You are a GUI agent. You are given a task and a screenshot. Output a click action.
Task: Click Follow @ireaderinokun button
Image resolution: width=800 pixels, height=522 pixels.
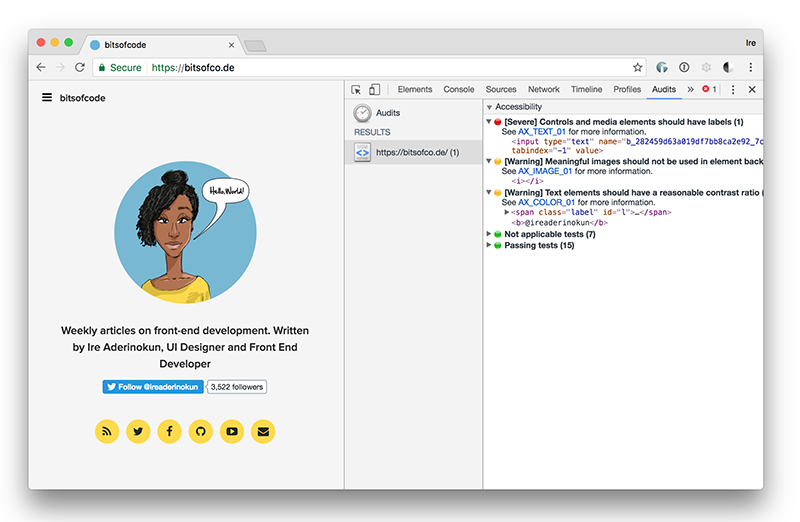(x=153, y=387)
